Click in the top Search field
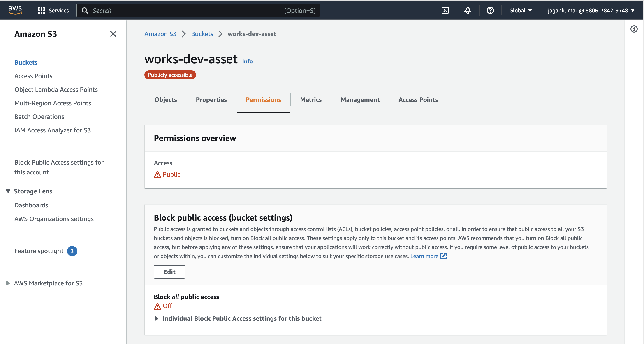 point(188,10)
